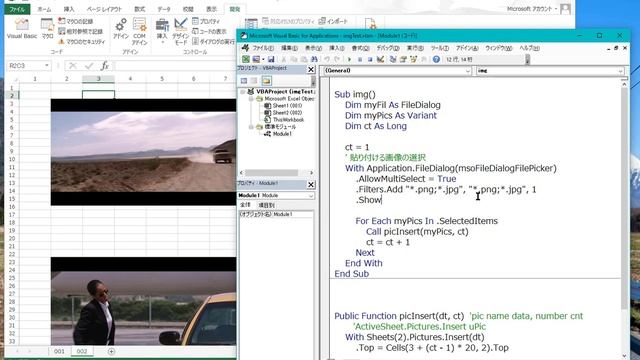The image size is (640, 360).
Task: Open the File (ファイル) tab in Excel
Action: tap(17, 9)
